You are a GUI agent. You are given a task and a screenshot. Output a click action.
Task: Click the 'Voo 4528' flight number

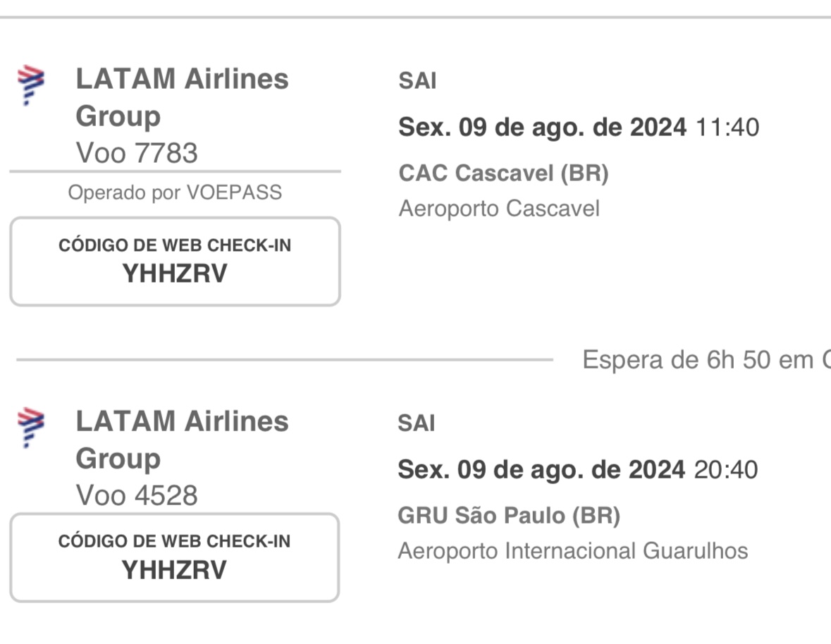tap(137, 496)
